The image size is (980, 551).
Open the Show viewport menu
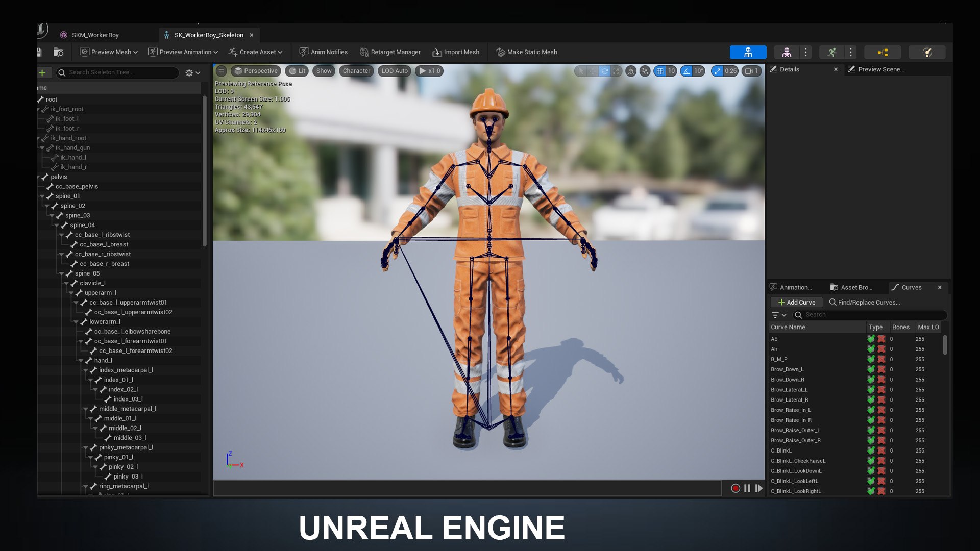(x=324, y=71)
